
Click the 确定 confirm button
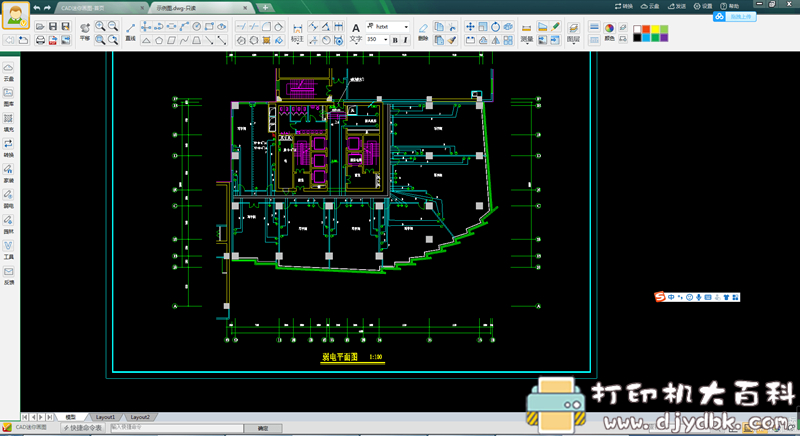(x=263, y=428)
